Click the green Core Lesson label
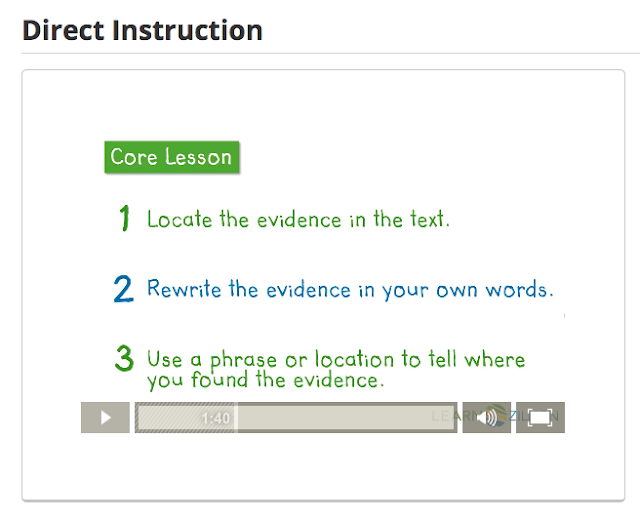640x520 pixels. pos(171,157)
